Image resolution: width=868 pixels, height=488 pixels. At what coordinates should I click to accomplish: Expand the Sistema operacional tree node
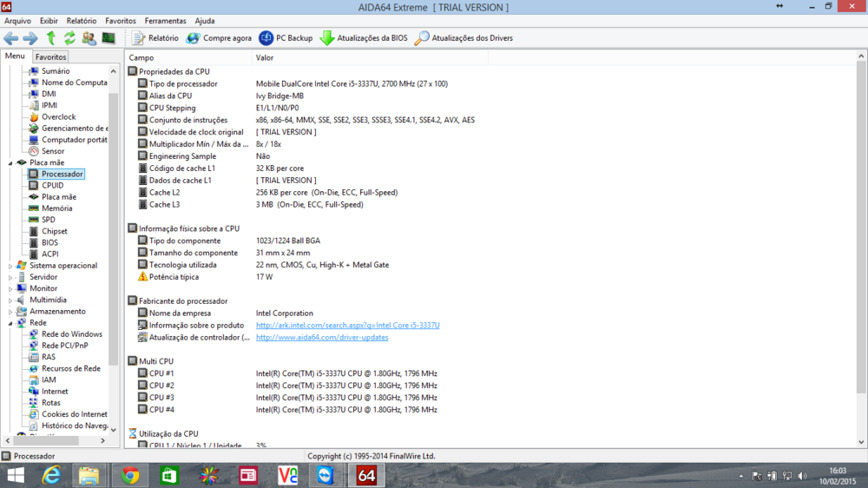click(x=11, y=266)
